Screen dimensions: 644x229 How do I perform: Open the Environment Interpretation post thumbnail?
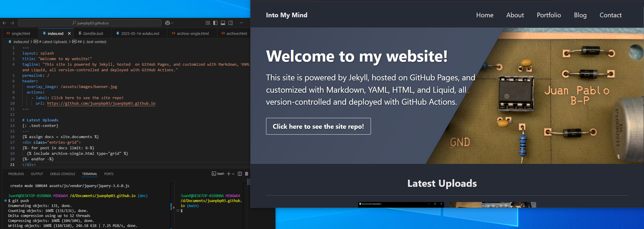401,205
